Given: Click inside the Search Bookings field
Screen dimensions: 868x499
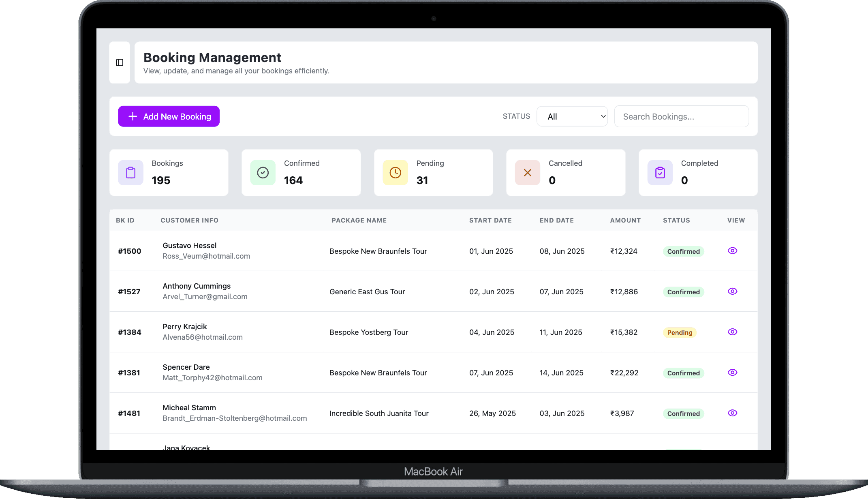Looking at the screenshot, I should pyautogui.click(x=682, y=116).
